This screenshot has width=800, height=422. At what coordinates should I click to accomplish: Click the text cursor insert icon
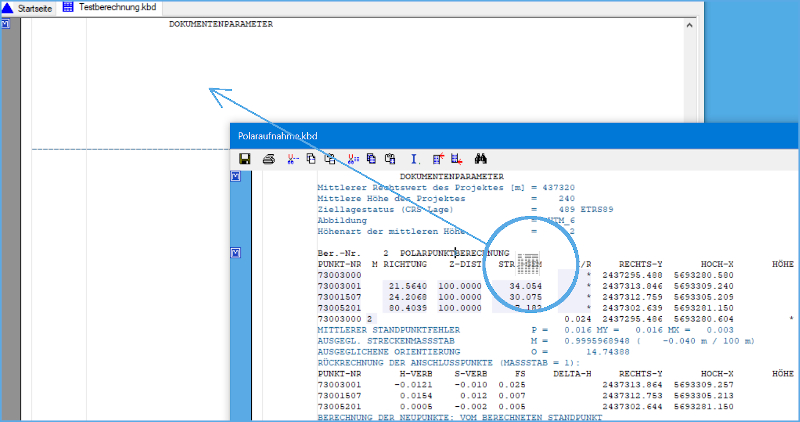pyautogui.click(x=414, y=158)
